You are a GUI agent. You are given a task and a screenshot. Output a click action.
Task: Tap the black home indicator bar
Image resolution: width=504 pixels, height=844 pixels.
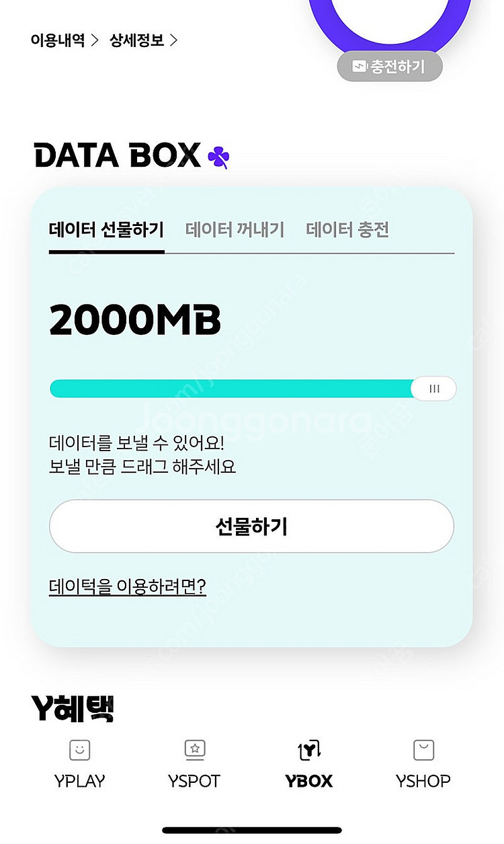pos(252,831)
